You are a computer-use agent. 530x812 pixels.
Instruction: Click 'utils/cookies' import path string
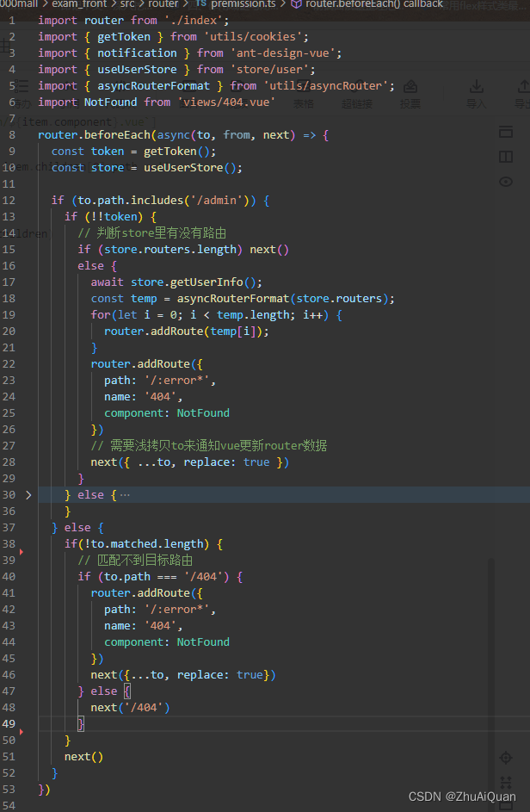pyautogui.click(x=254, y=37)
